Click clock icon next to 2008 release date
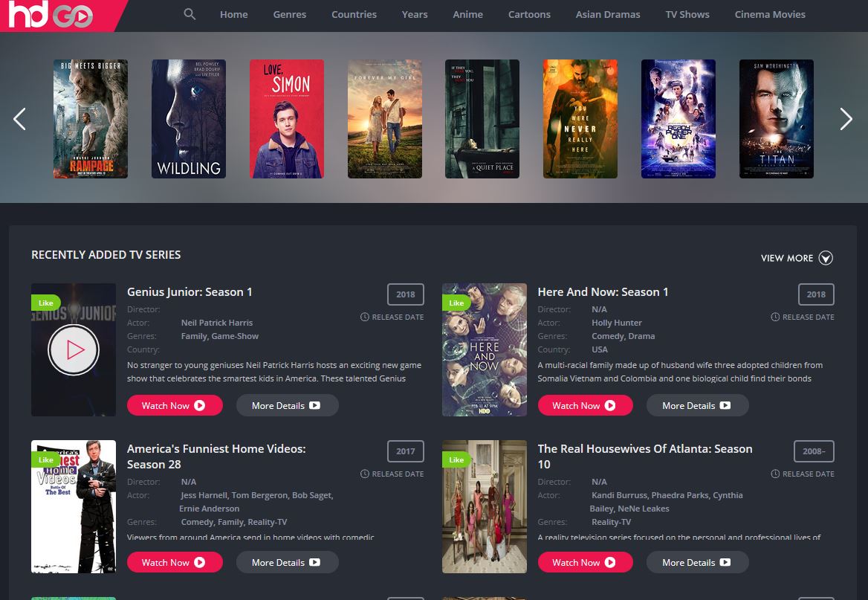Image resolution: width=868 pixels, height=600 pixels. pyautogui.click(x=776, y=474)
